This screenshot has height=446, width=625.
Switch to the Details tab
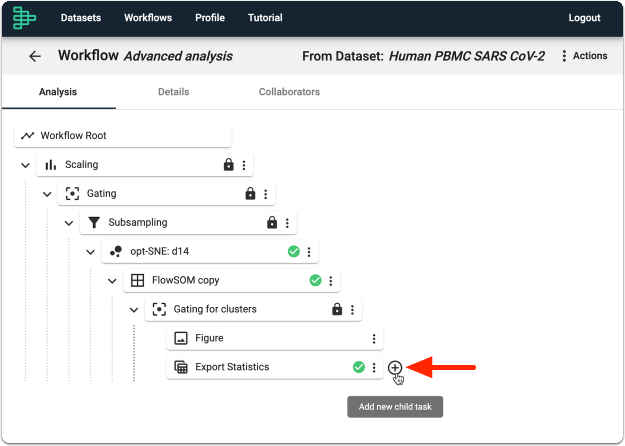173,92
